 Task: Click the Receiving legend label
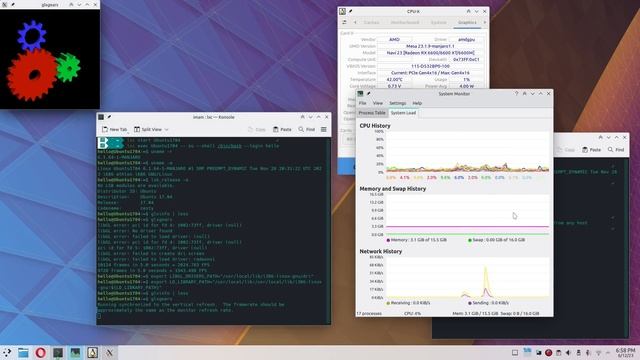(x=408, y=303)
